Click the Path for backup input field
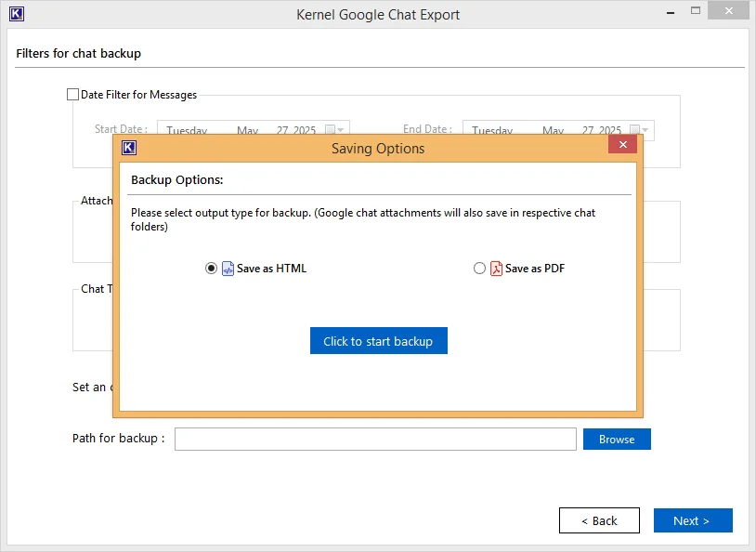Viewport: 756px width, 552px height. (375, 439)
